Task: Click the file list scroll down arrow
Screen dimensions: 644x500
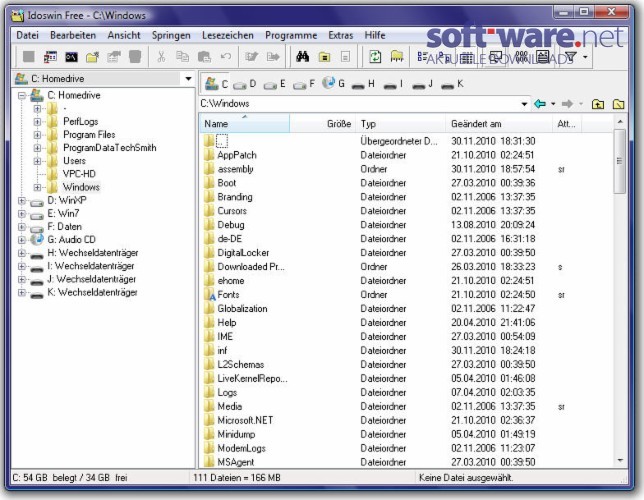Action: point(620,461)
